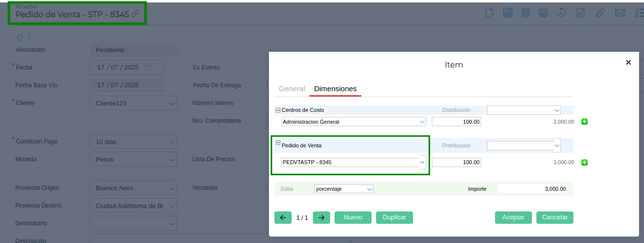Click the Duplicar button

coord(394,217)
